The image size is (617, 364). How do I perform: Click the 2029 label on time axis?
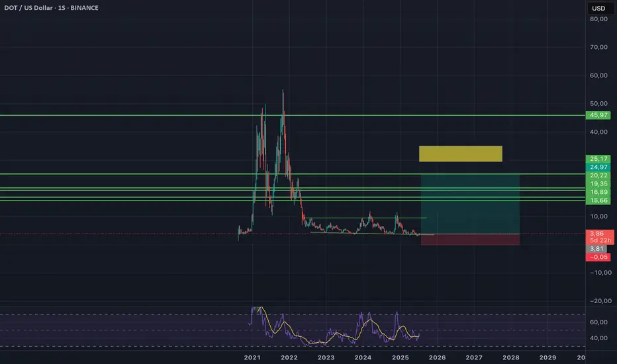click(x=547, y=357)
